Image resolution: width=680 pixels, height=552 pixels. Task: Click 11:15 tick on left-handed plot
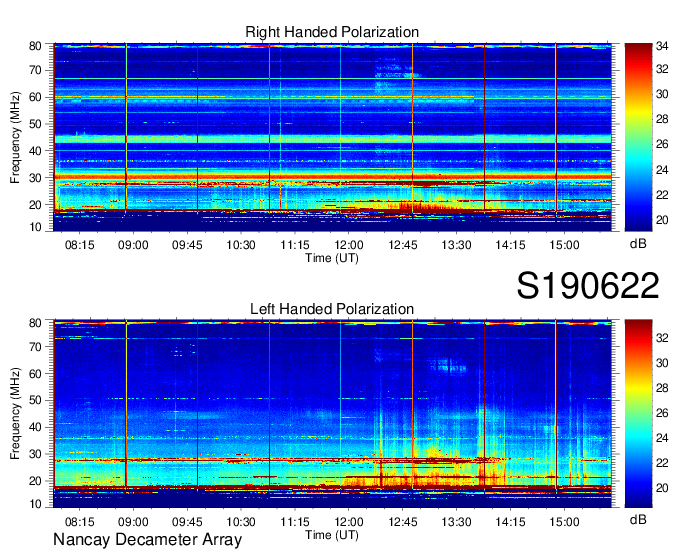tap(295, 522)
